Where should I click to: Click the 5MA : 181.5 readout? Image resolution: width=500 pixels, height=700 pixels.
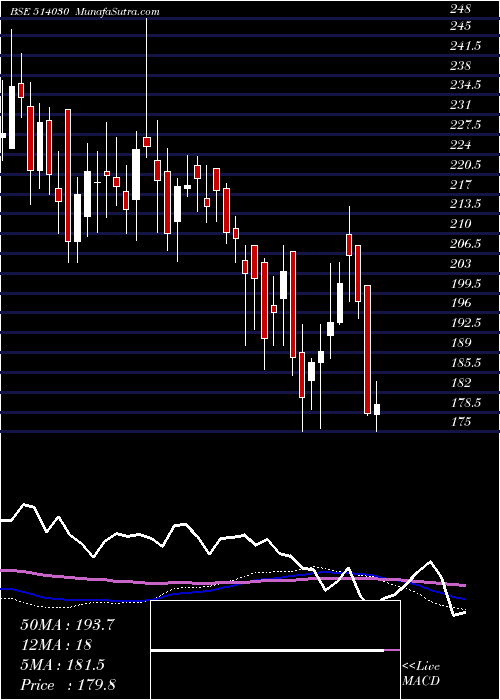pos(62,665)
